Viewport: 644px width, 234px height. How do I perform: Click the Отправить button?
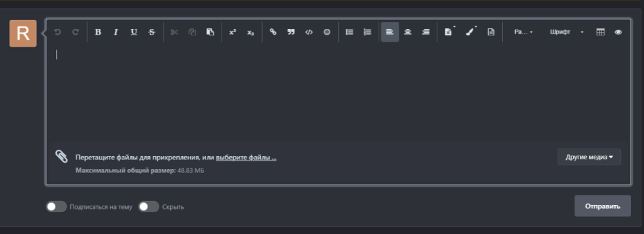pyautogui.click(x=603, y=206)
